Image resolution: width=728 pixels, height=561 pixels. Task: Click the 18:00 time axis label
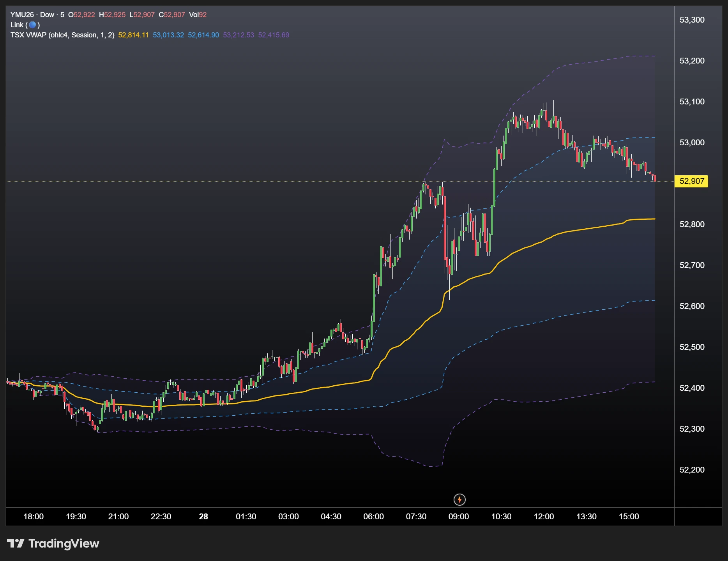pos(34,517)
